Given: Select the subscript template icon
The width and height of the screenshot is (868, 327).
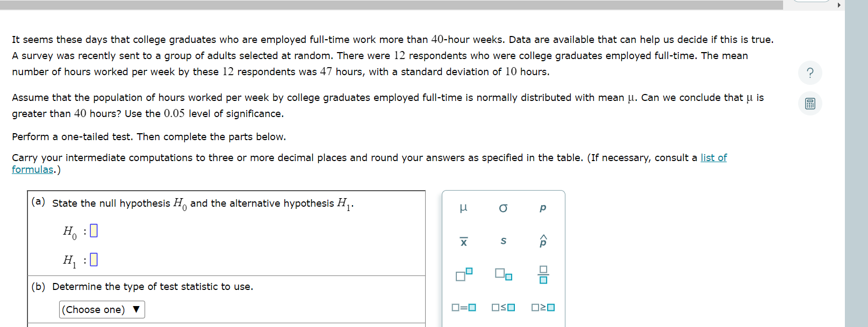Looking at the screenshot, I should coord(504,275).
